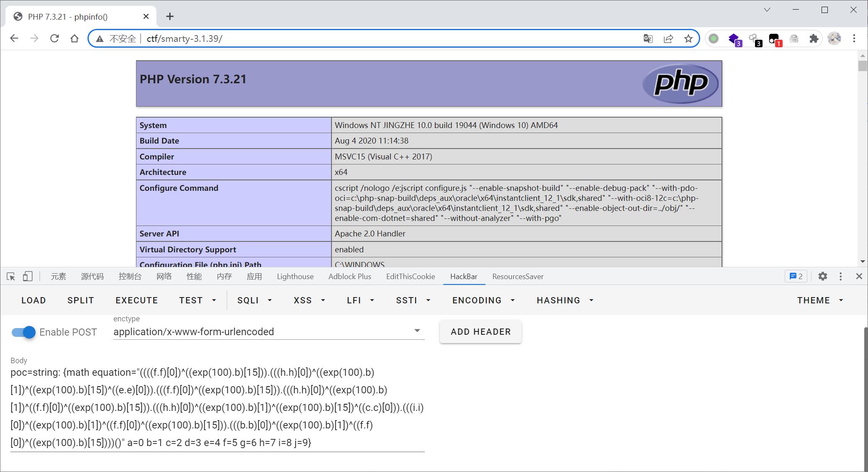Click the translate page icon
Image resolution: width=868 pixels, height=472 pixels.
click(648, 39)
